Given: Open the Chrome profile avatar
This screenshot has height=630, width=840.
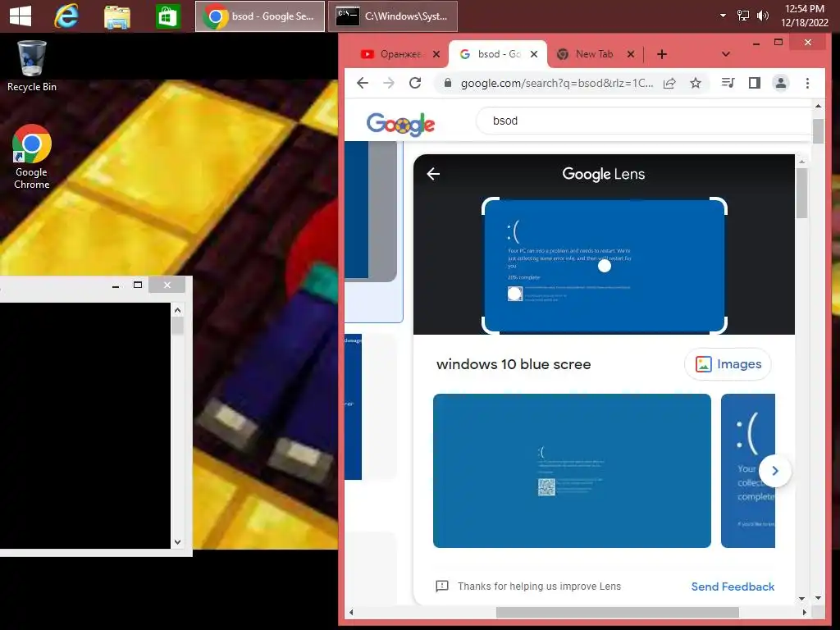Looking at the screenshot, I should point(781,83).
